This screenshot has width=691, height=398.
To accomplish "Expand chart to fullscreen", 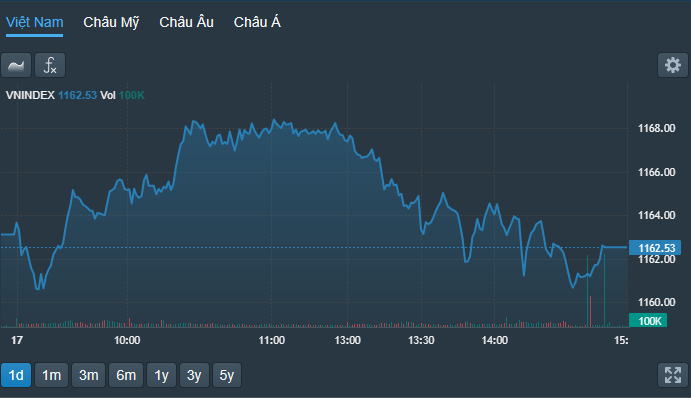I will click(x=672, y=375).
